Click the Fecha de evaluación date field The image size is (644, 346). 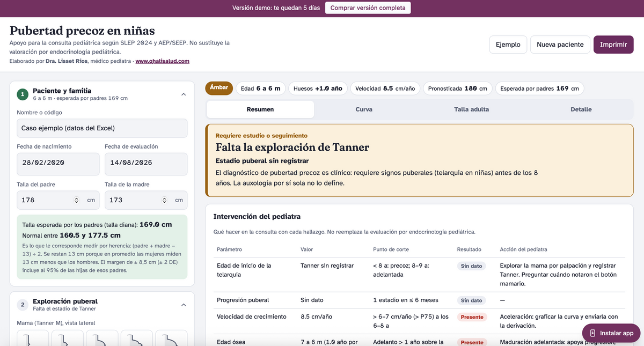146,164
